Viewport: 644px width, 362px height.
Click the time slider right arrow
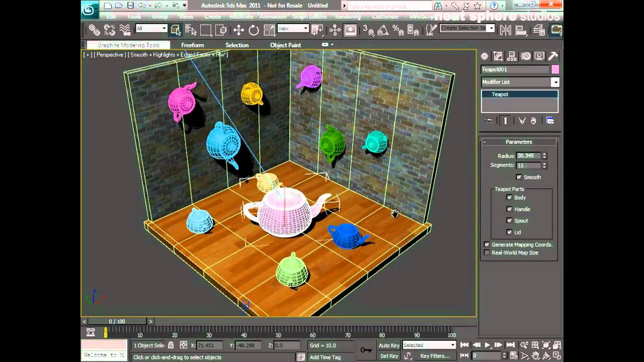pos(150,321)
